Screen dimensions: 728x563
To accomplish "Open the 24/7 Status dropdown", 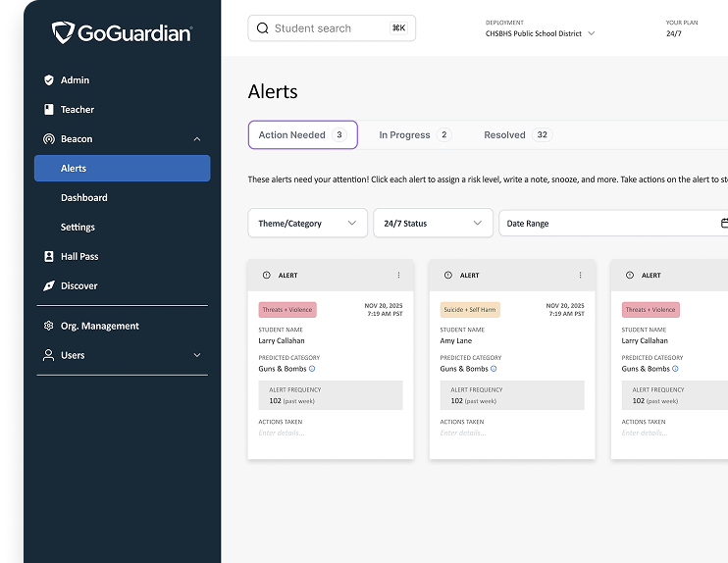I will 434,224.
